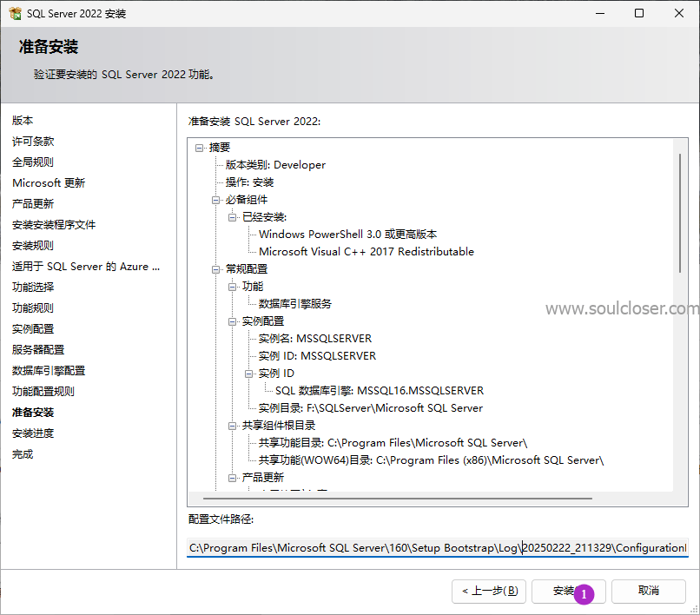Collapse the 功能 tree node
This screenshot has height=615, width=700.
tap(232, 287)
